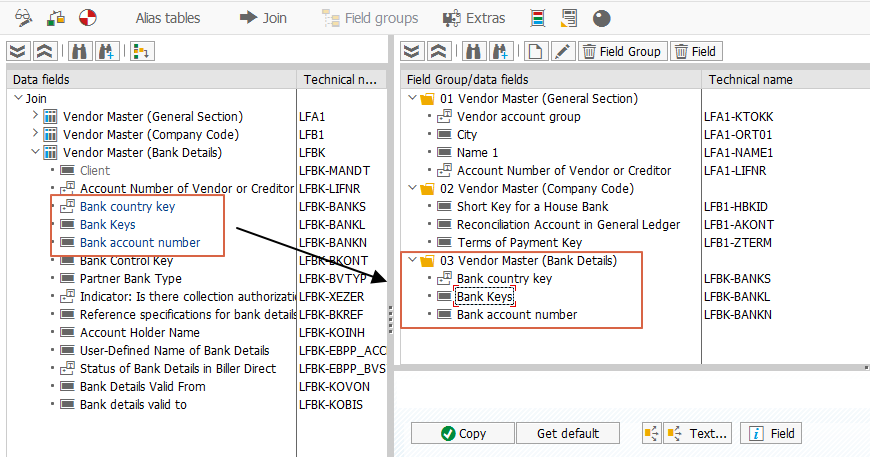
Task: Create new field group with blank page icon
Action: [x=535, y=52]
